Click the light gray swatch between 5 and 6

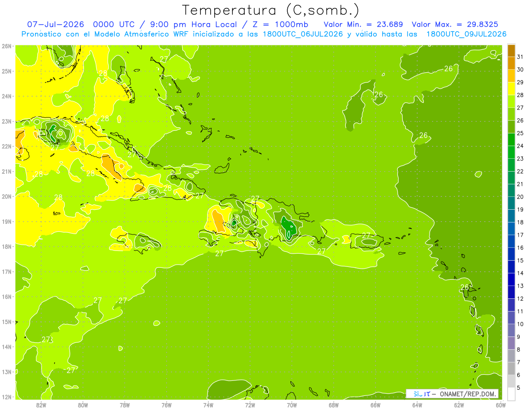click(x=511, y=381)
